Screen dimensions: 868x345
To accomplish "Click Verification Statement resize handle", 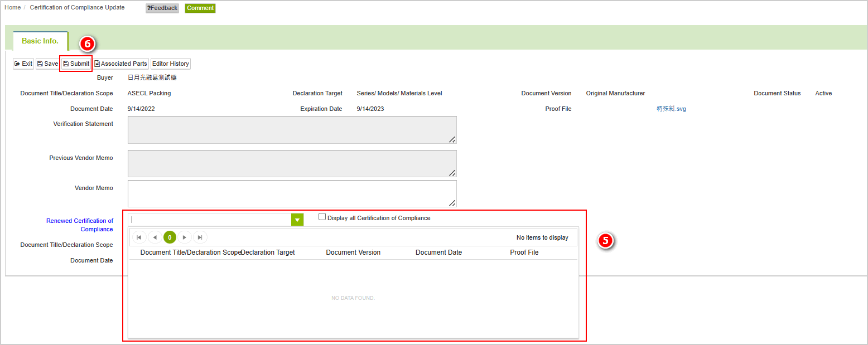I will [x=452, y=139].
